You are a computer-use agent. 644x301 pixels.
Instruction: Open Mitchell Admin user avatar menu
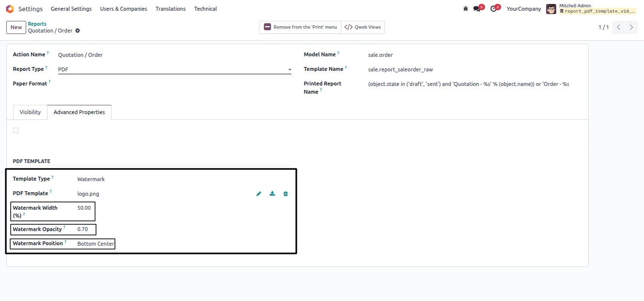point(551,9)
